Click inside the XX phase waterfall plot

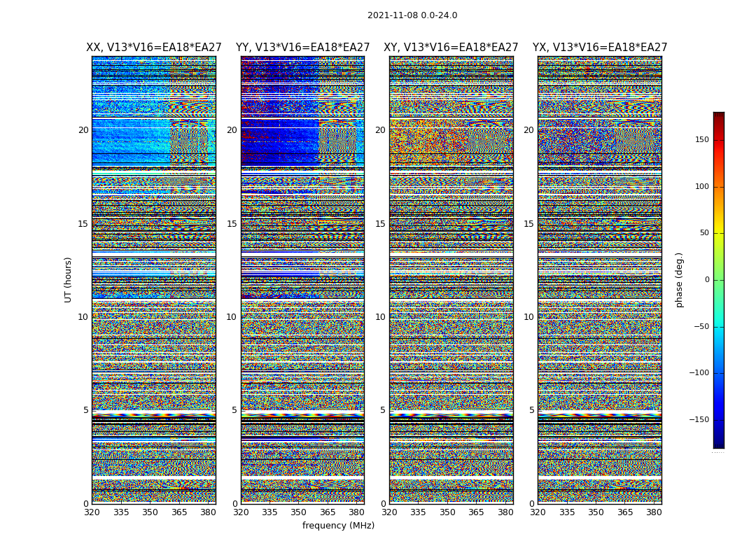154,280
